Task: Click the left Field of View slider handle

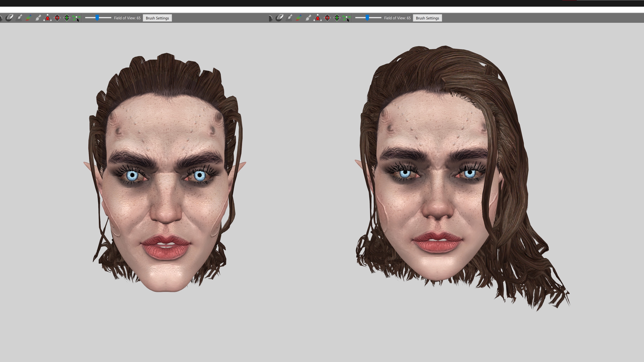Action: [x=97, y=18]
